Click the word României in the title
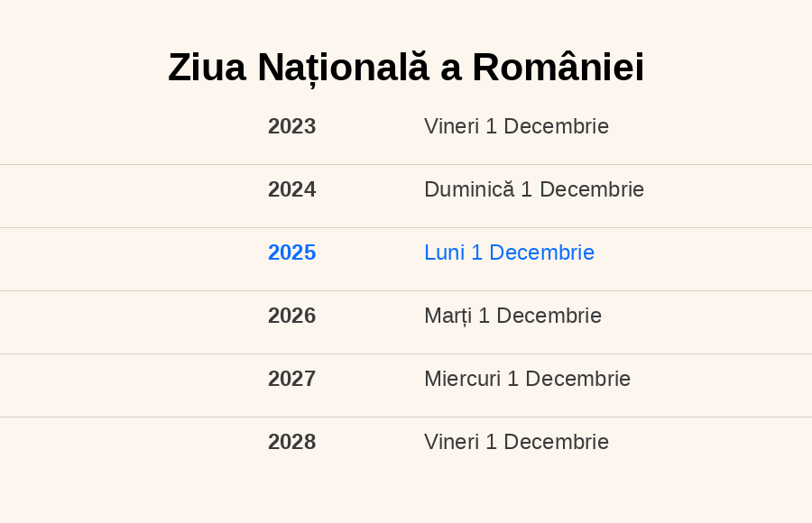812x523 pixels. tap(558, 68)
